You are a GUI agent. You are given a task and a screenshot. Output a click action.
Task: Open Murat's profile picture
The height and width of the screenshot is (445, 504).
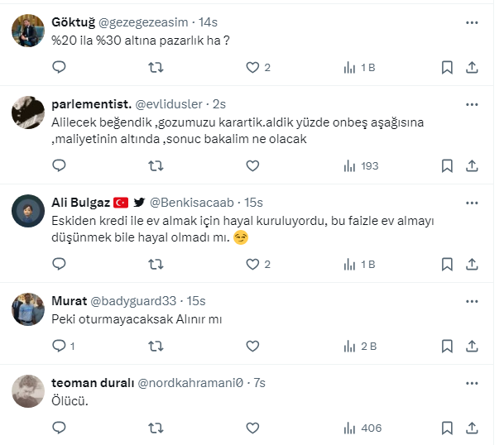(x=29, y=309)
